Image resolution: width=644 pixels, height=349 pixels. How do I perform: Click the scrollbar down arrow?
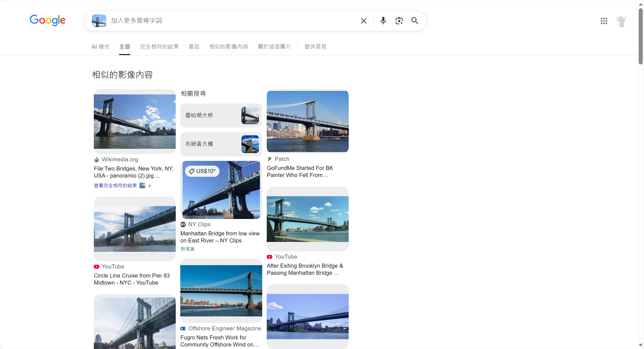coord(640,345)
